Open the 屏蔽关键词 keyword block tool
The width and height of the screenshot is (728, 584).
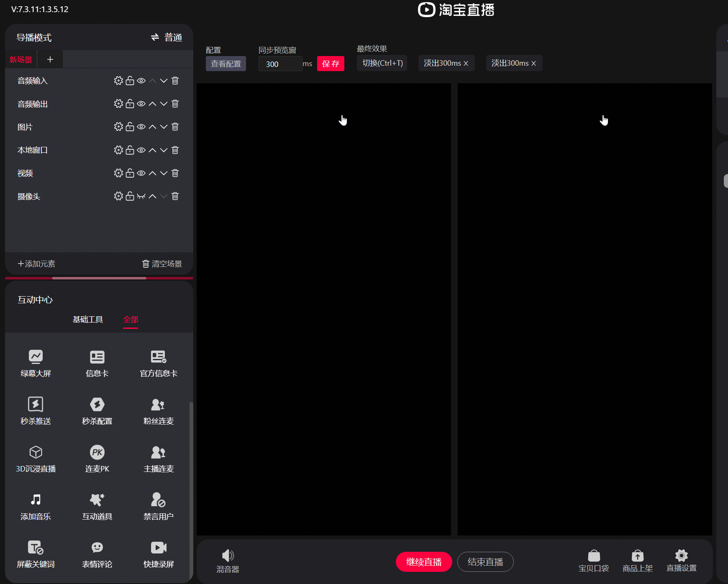coord(36,554)
